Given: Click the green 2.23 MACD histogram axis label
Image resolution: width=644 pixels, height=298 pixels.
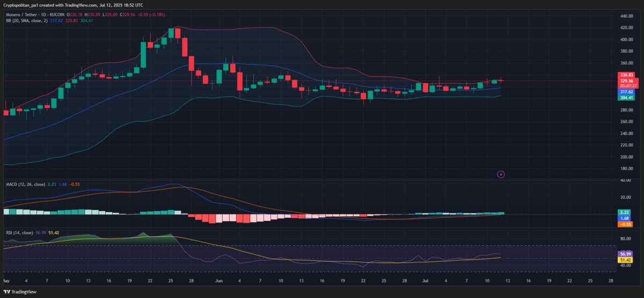Looking at the screenshot, I should pos(624,212).
